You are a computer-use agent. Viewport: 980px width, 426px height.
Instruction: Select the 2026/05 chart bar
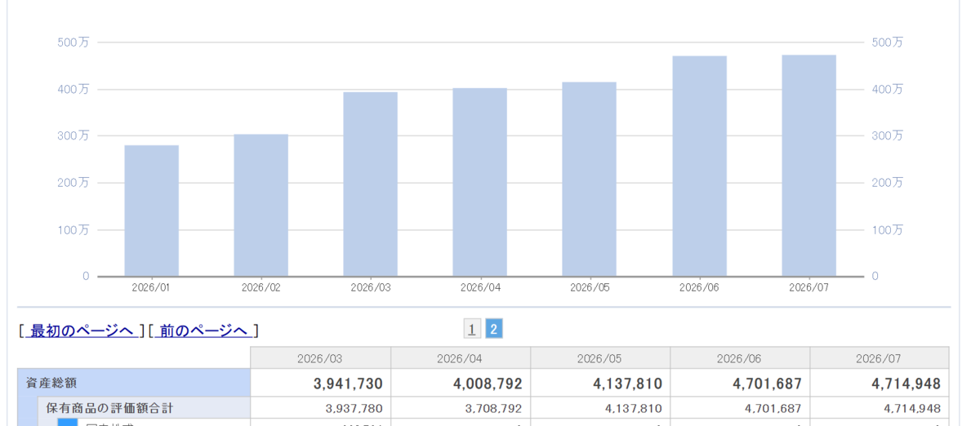tap(590, 180)
